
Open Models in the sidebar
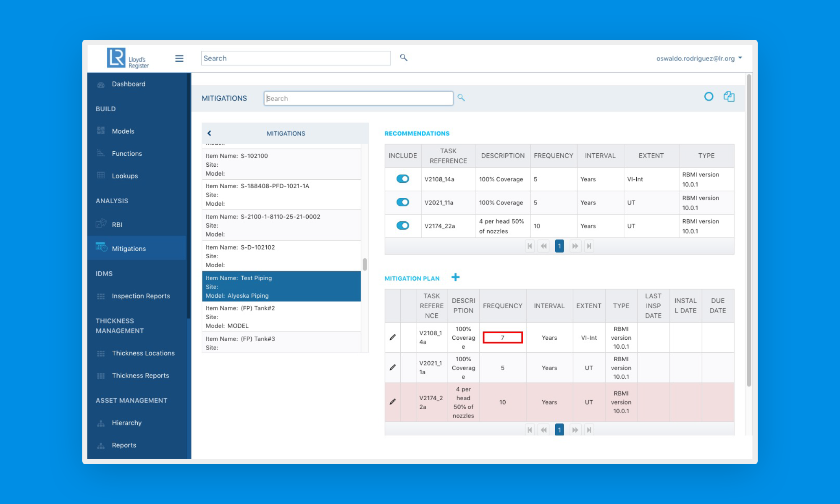[x=123, y=131]
